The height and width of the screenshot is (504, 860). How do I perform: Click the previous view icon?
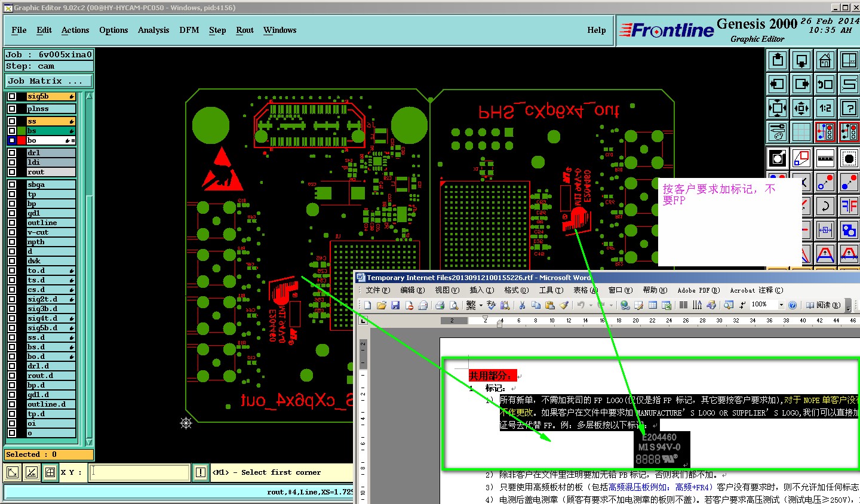(825, 84)
